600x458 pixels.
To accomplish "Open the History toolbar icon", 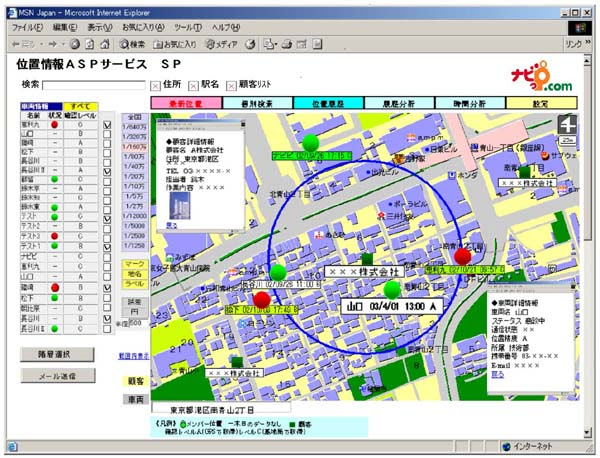I will click(x=250, y=44).
